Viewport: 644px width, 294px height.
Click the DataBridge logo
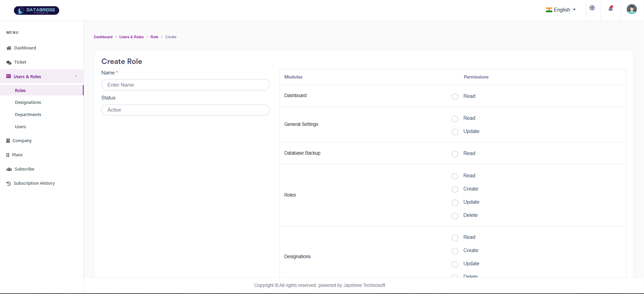click(x=37, y=10)
